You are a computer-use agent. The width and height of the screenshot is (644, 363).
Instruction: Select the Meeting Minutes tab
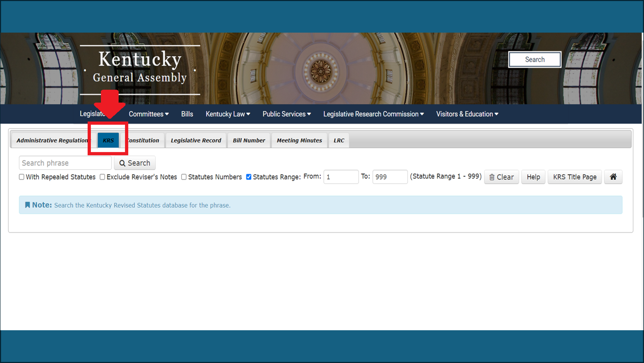pos(299,140)
